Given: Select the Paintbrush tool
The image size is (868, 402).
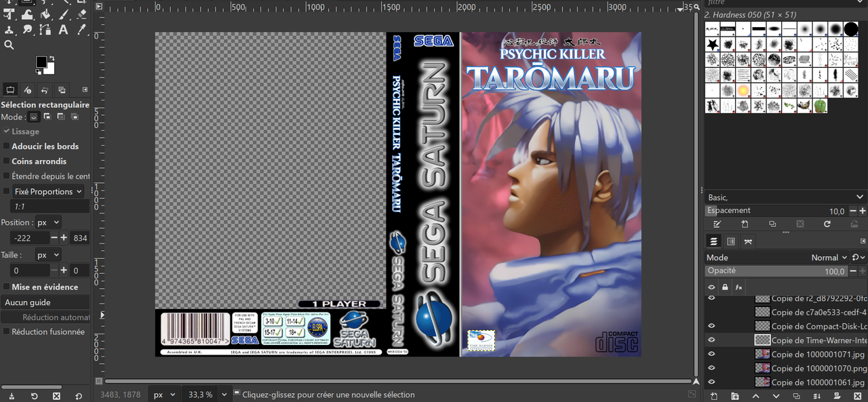Looking at the screenshot, I should coord(63,14).
